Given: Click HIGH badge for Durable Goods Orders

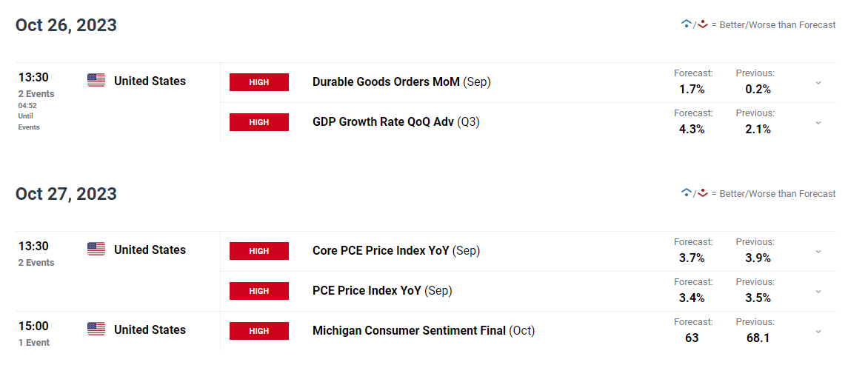Looking at the screenshot, I should click(259, 82).
